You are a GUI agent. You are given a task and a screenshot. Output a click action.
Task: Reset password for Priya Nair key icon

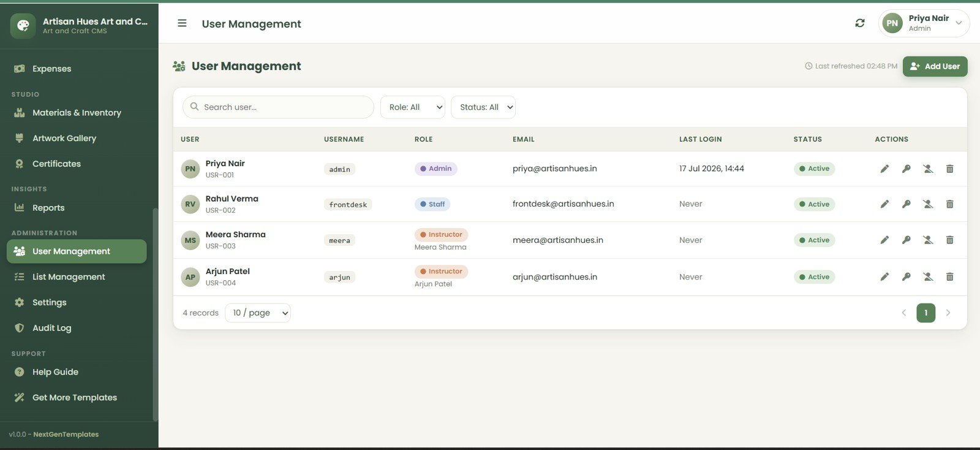[907, 169]
